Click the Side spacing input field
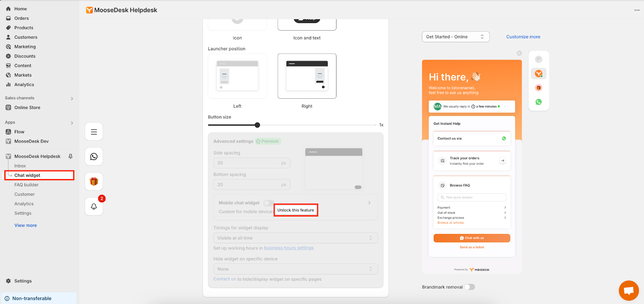The height and width of the screenshot is (304, 644). 252,163
